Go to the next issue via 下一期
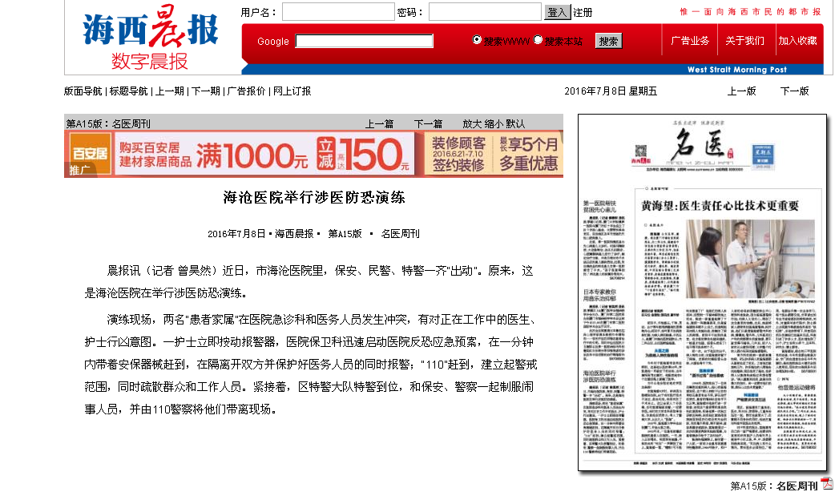Screen dimensions: 839x504 208,91
